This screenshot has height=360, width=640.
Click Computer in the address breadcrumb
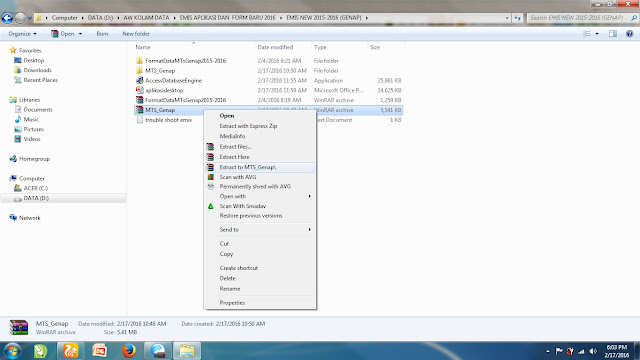coord(64,18)
